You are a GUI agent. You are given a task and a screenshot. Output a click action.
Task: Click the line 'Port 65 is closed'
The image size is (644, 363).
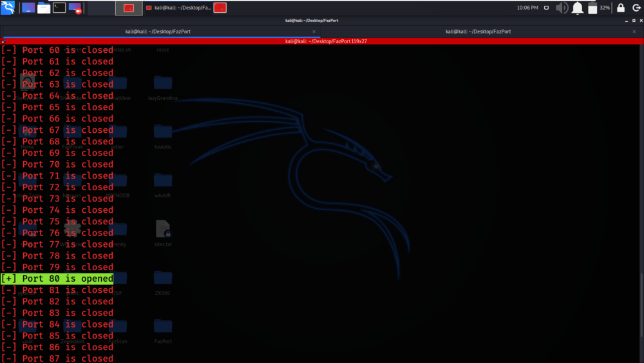coord(57,107)
